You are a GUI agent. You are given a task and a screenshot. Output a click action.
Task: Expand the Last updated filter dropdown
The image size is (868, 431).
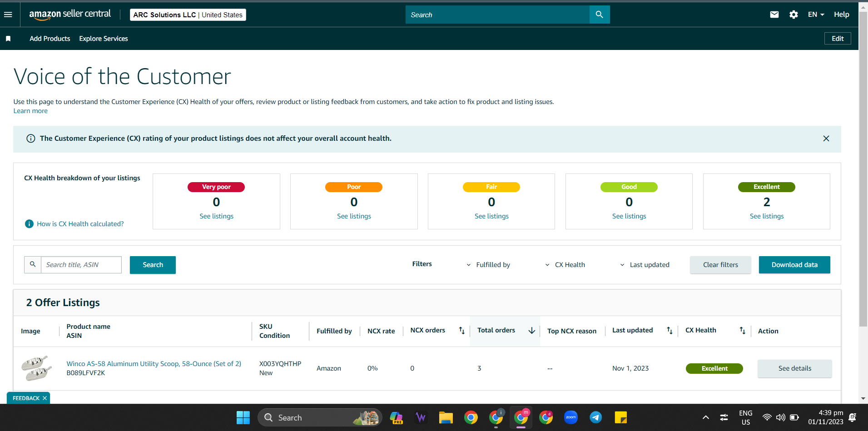[645, 265]
